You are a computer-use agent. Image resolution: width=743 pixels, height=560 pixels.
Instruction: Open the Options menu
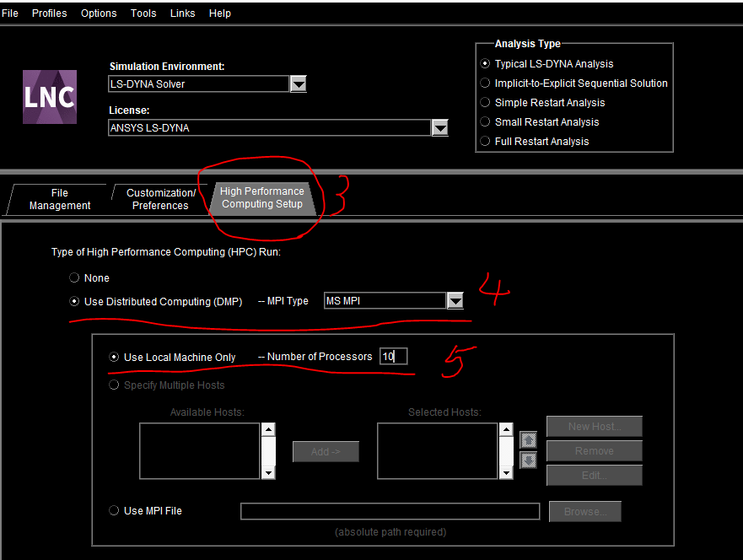tap(99, 13)
